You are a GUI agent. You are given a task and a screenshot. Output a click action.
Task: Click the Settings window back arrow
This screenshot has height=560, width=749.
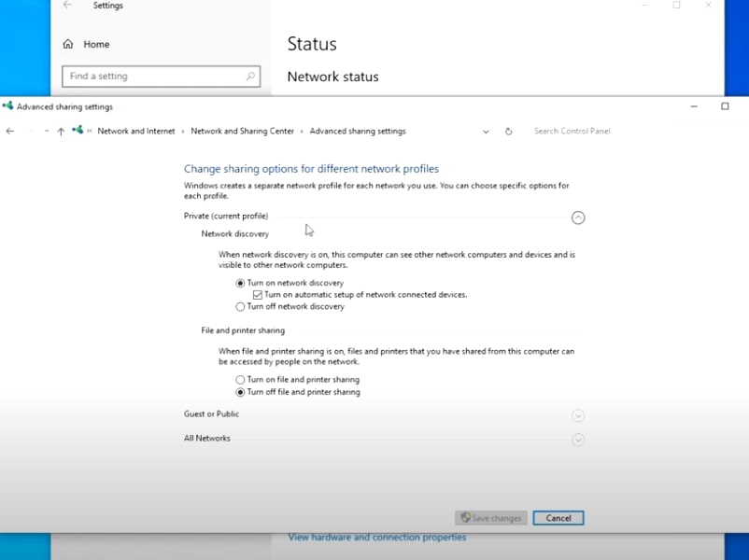point(67,6)
